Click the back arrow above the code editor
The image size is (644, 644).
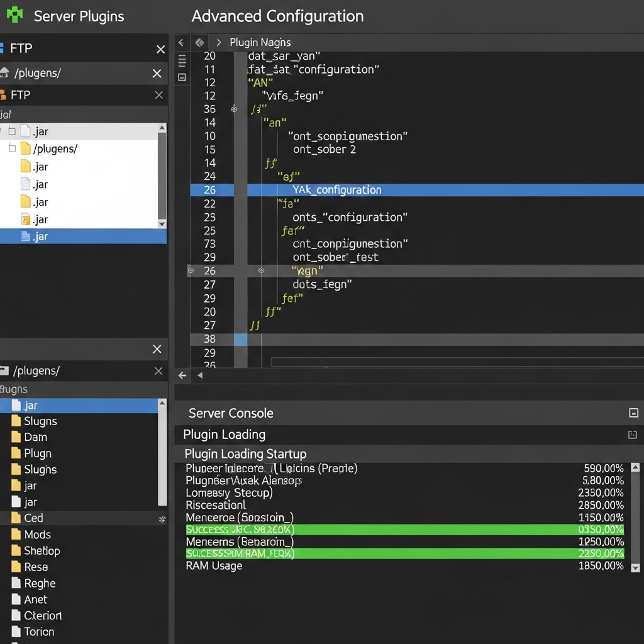pyautogui.click(x=181, y=43)
